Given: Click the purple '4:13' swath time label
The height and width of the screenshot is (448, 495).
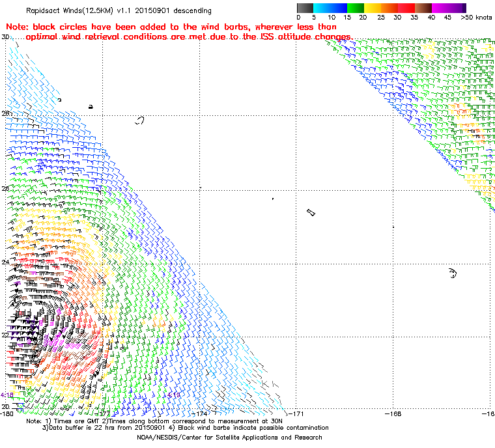Looking at the screenshot, I should pos(173,395).
